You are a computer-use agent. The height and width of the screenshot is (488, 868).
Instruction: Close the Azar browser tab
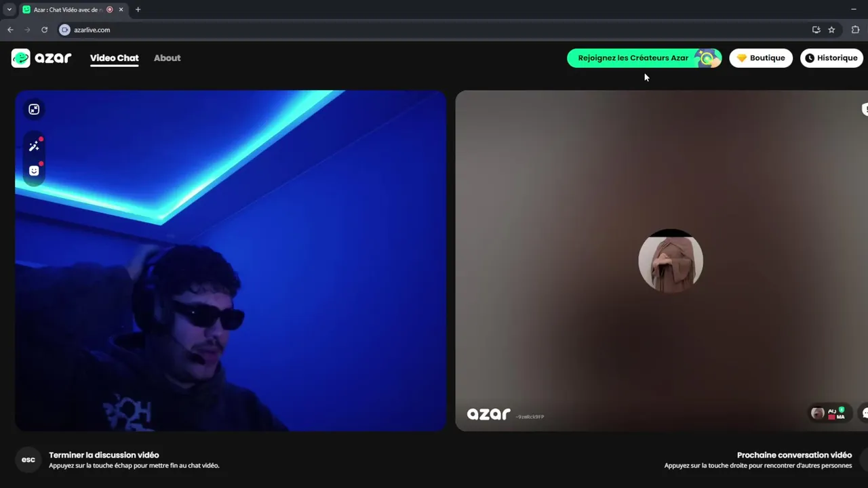point(122,9)
